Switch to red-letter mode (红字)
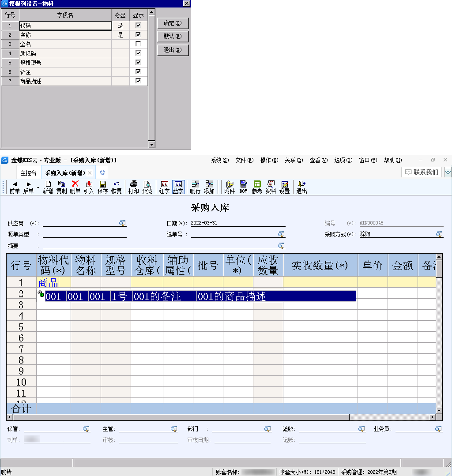 (164, 187)
